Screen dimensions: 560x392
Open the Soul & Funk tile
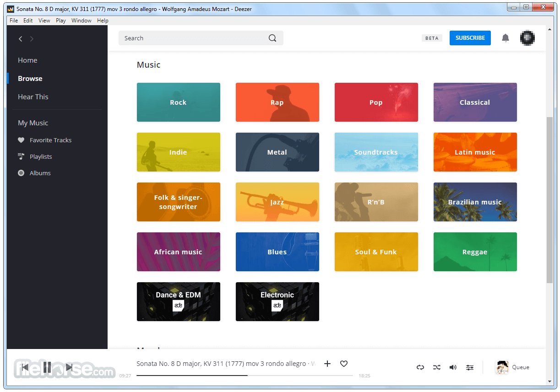click(x=376, y=252)
